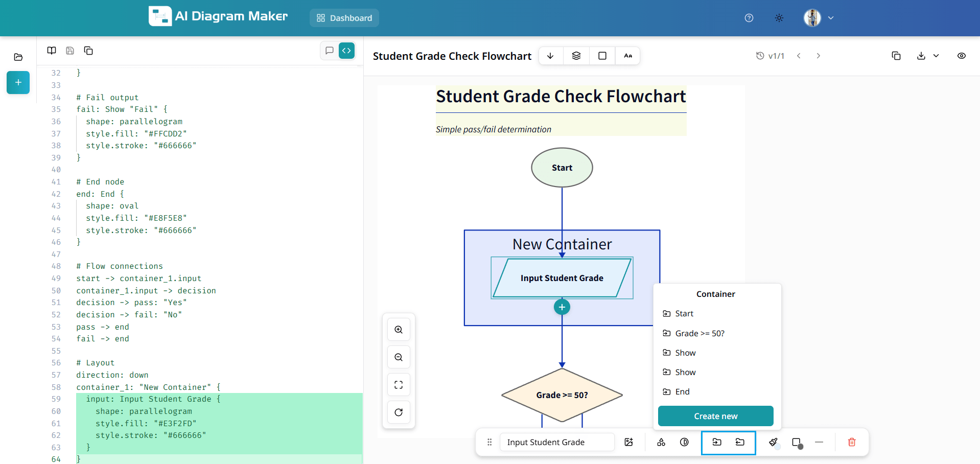This screenshot has width=980, height=464.
Task: Choose "End" from the Container menu
Action: pos(682,391)
